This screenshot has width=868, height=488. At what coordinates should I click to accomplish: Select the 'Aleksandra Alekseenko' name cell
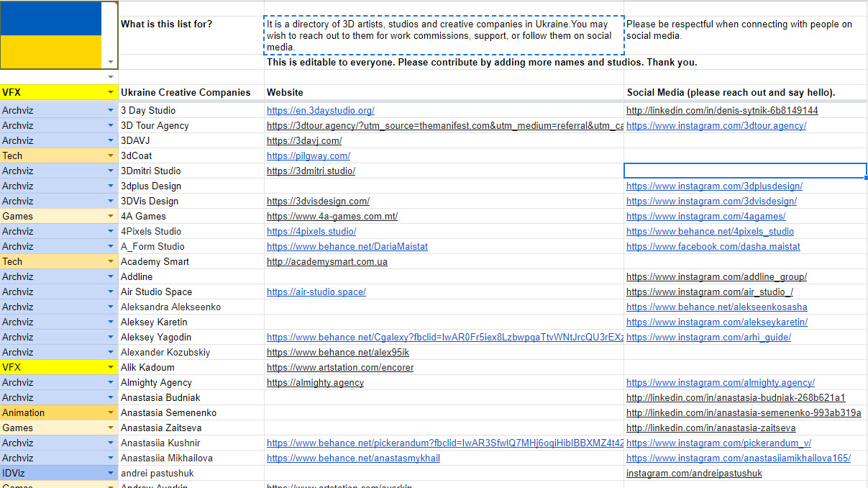tap(191, 307)
